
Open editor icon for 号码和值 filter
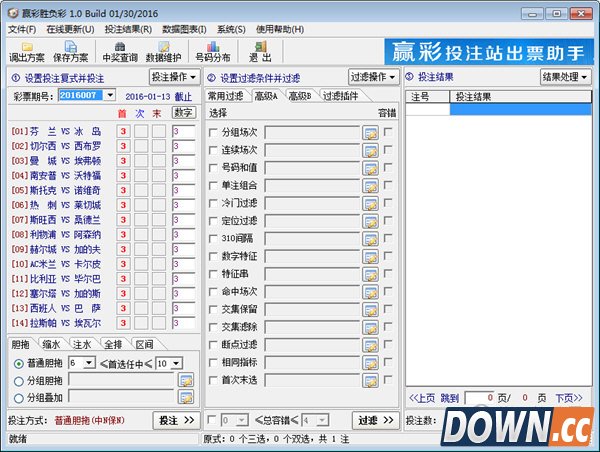(x=370, y=168)
